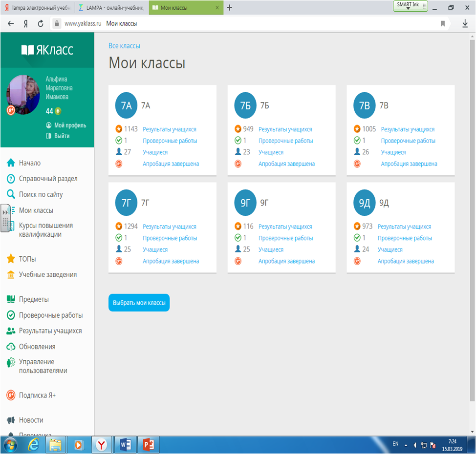Reload the page with the refresh icon
This screenshot has width=476, height=454.
pos(41,23)
